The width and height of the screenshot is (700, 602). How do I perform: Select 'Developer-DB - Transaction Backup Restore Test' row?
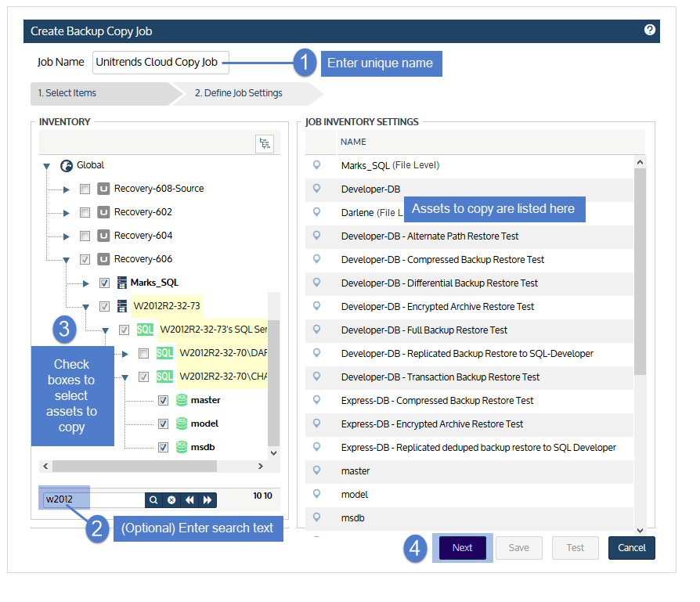click(x=469, y=377)
